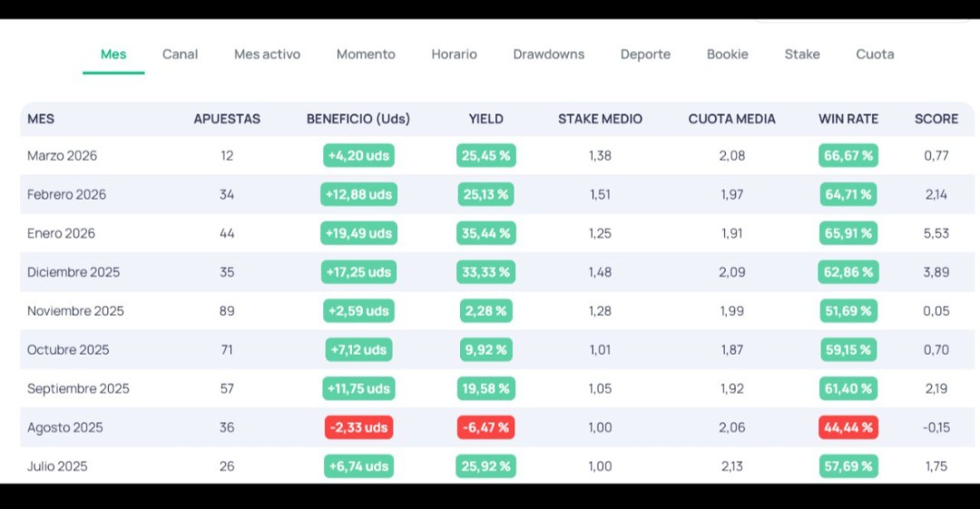Screen dimensions: 980x509
Task: Select the Noviembre 2025 row label
Action: [x=75, y=311]
